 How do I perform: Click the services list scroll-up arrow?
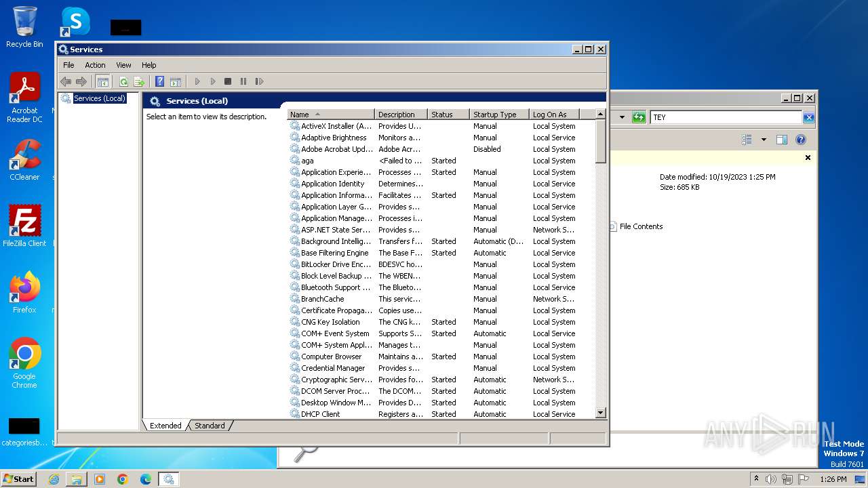[600, 115]
